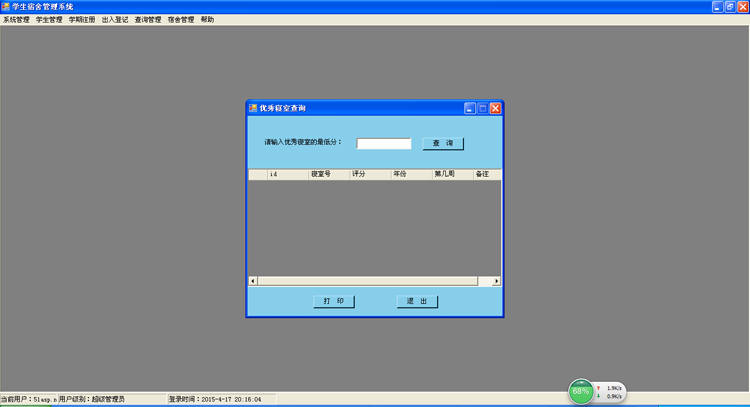Minimize the 优秀寝室查询 dialog
This screenshot has width=750, height=407.
click(x=470, y=109)
